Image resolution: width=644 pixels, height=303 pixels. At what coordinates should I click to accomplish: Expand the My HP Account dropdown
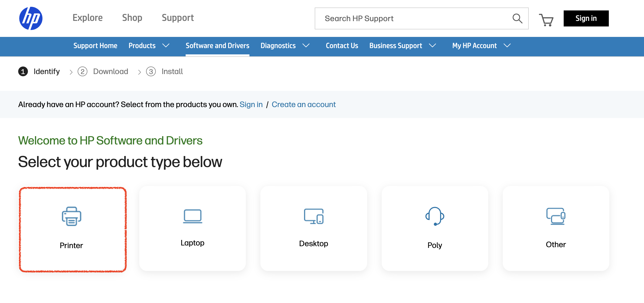click(507, 46)
